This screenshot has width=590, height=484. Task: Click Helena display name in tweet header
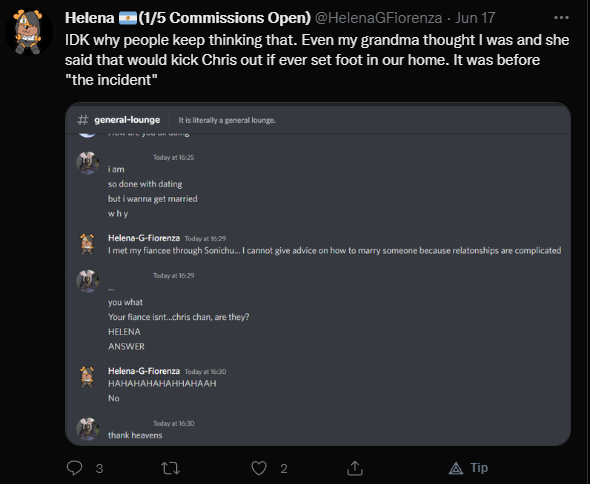[90, 18]
